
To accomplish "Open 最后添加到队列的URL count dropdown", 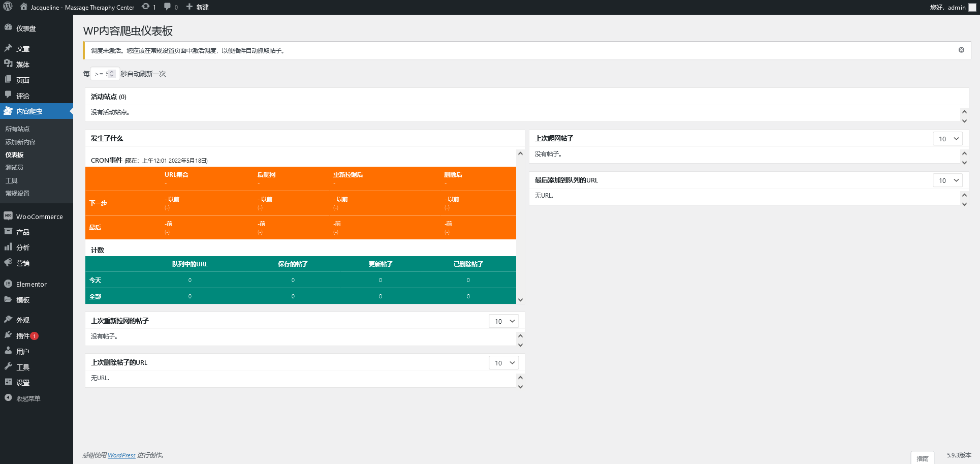I will pos(947,180).
